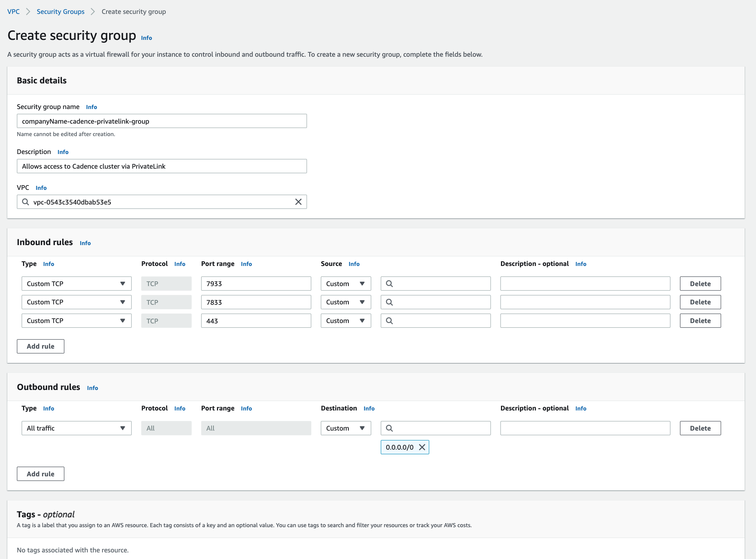Screen dimensions: 756x559
Task: Click Add rule under Outbound rules
Action: (40, 474)
